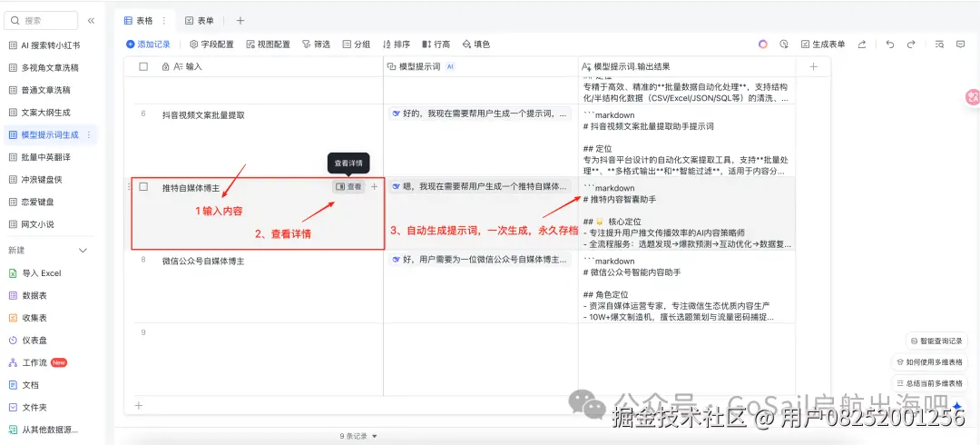Open 字段配置 settings

(211, 44)
